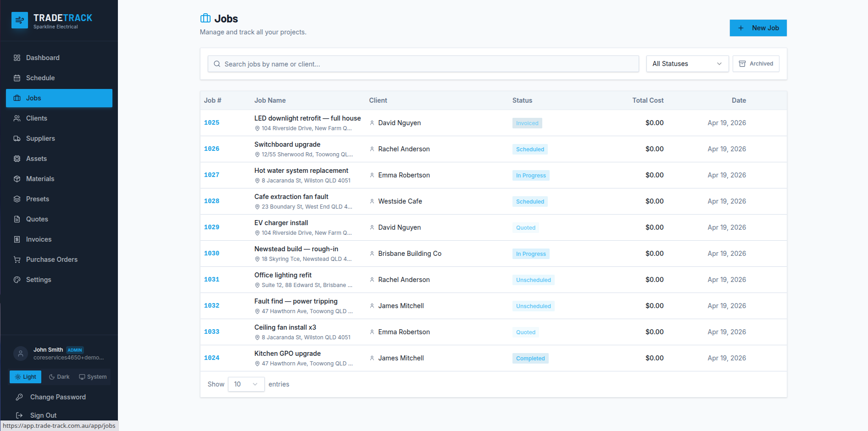Open the Settings page
This screenshot has height=431, width=868.
pos(59,280)
